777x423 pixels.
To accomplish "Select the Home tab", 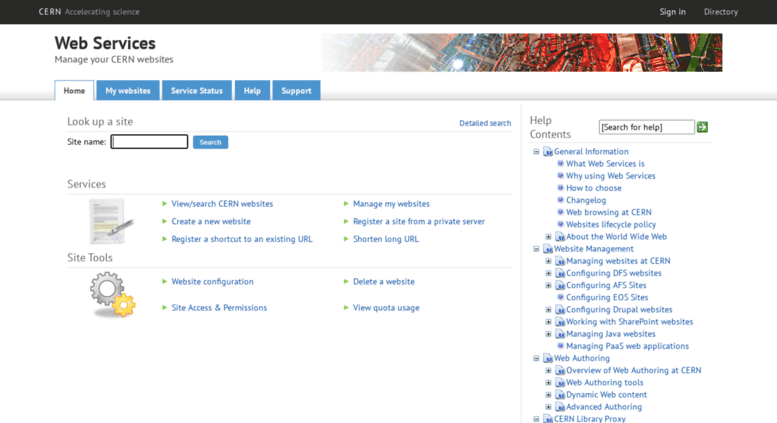I will (x=74, y=91).
